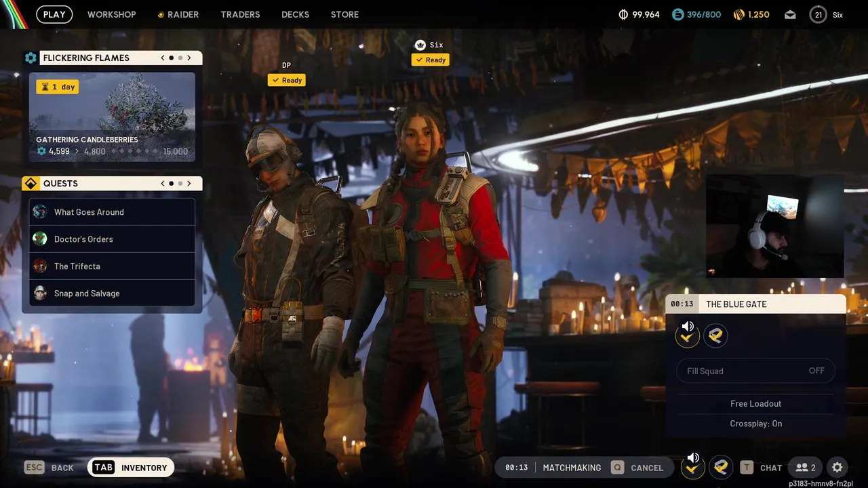This screenshot has width=868, height=488.
Task: Go to next Quests page
Action: pyautogui.click(x=189, y=184)
